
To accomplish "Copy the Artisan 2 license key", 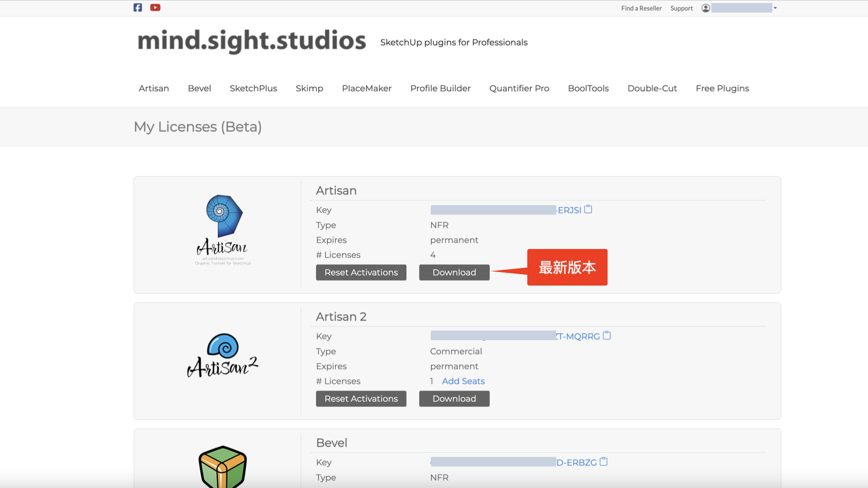I will 607,336.
